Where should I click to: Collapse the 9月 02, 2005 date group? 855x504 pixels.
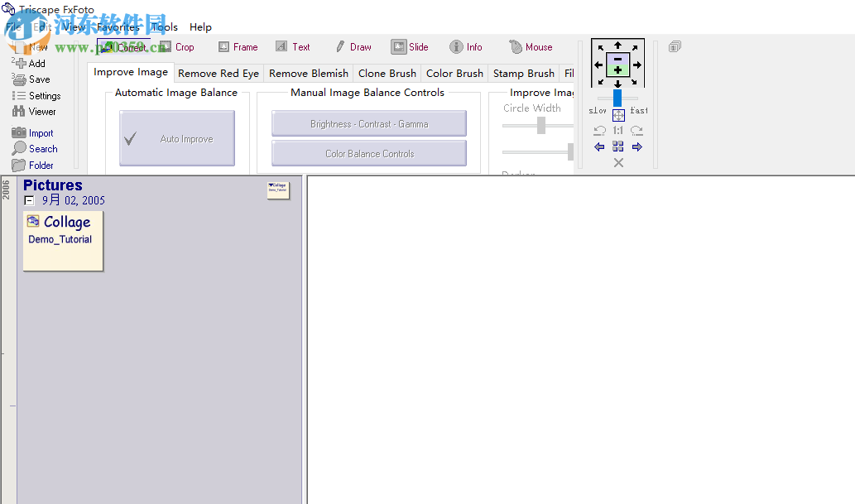(29, 201)
